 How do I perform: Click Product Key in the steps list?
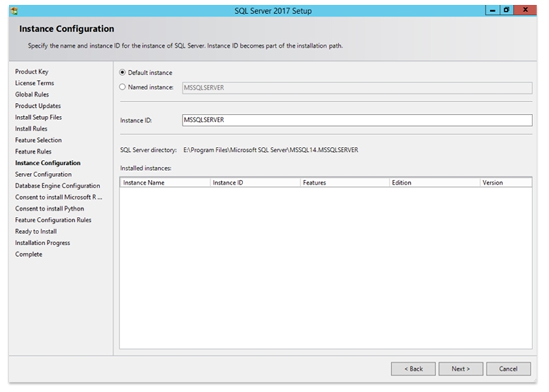click(x=32, y=72)
